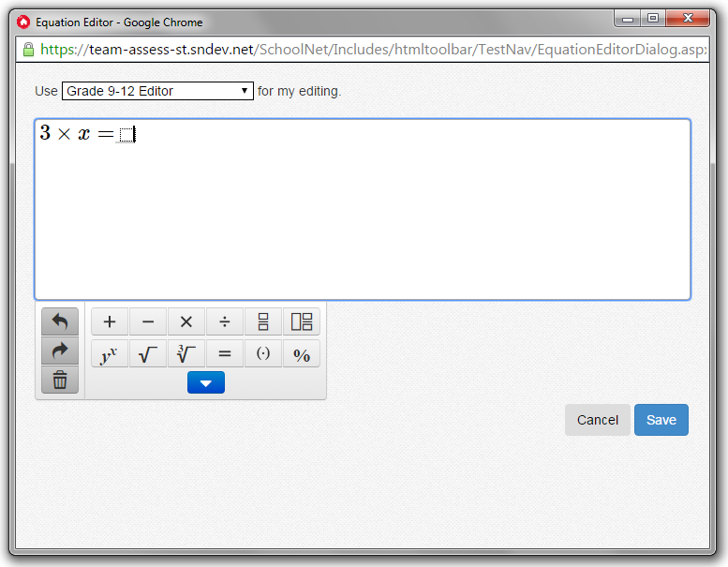Undo the last equation edit
The height and width of the screenshot is (567, 728).
pyautogui.click(x=60, y=322)
